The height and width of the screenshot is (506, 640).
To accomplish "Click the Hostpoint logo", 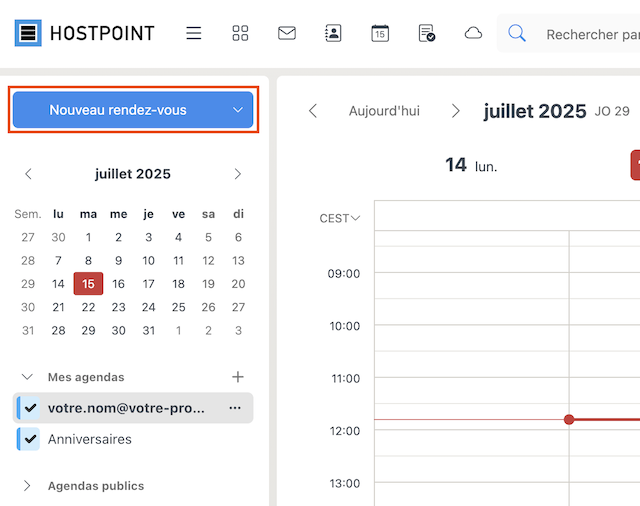I will click(x=84, y=33).
